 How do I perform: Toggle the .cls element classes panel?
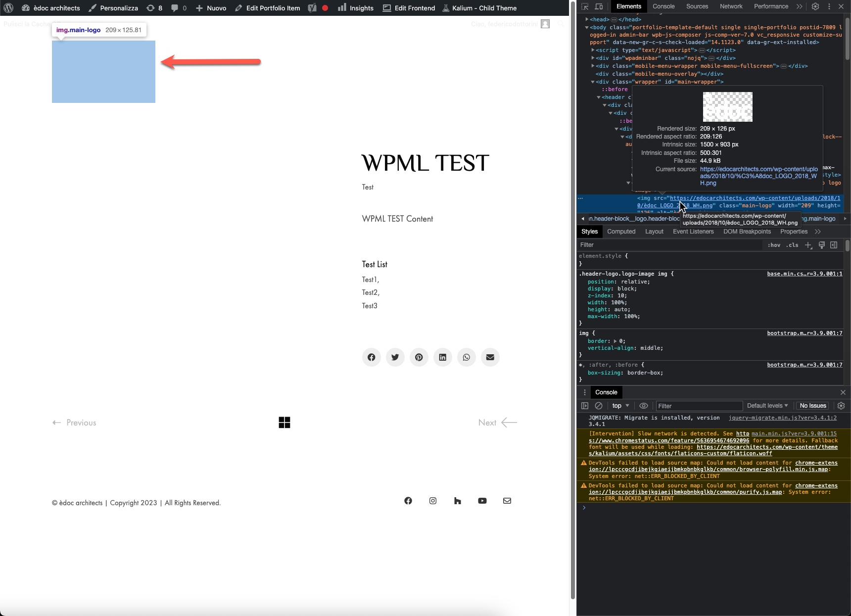[x=793, y=245]
